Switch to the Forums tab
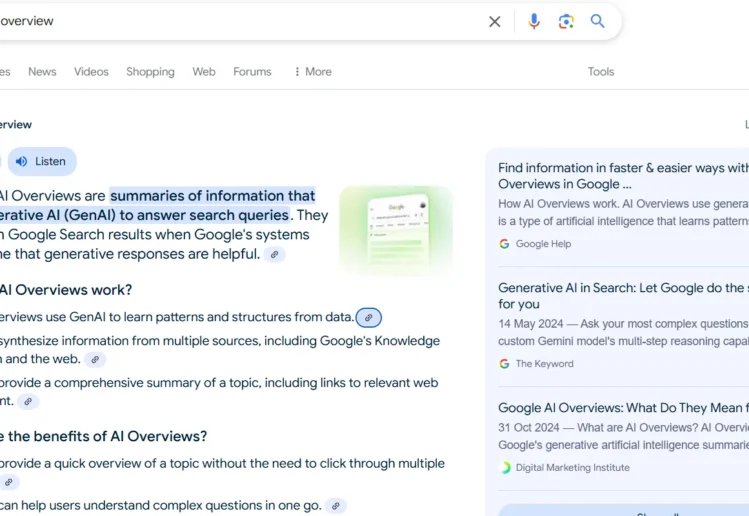749x516 pixels. [x=252, y=72]
